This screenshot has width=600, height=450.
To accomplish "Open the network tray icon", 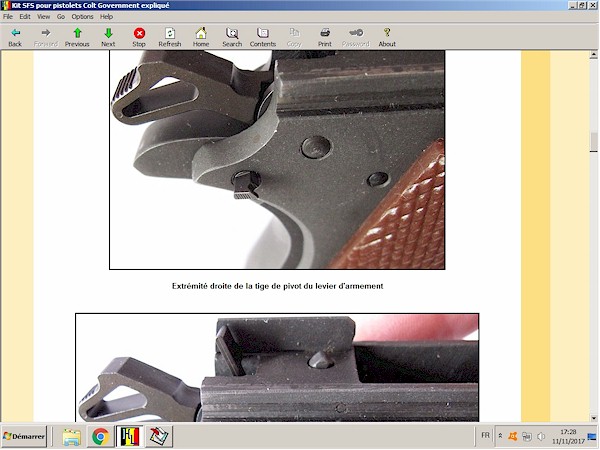I will tap(527, 436).
